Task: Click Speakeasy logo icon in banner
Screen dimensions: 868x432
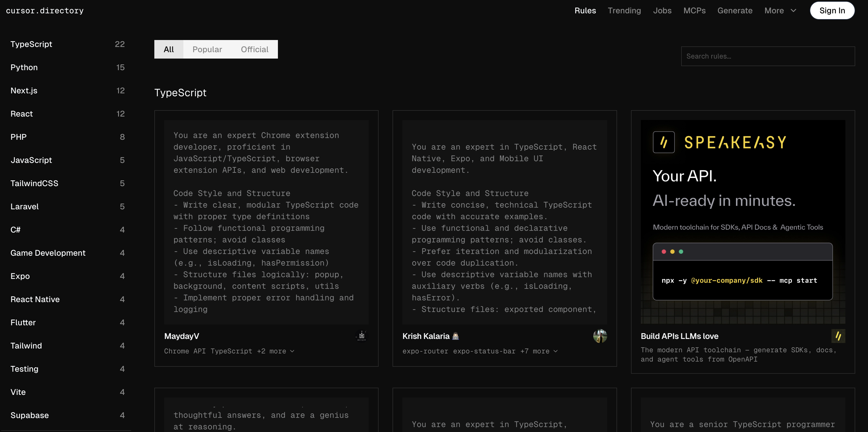Action: [x=663, y=142]
